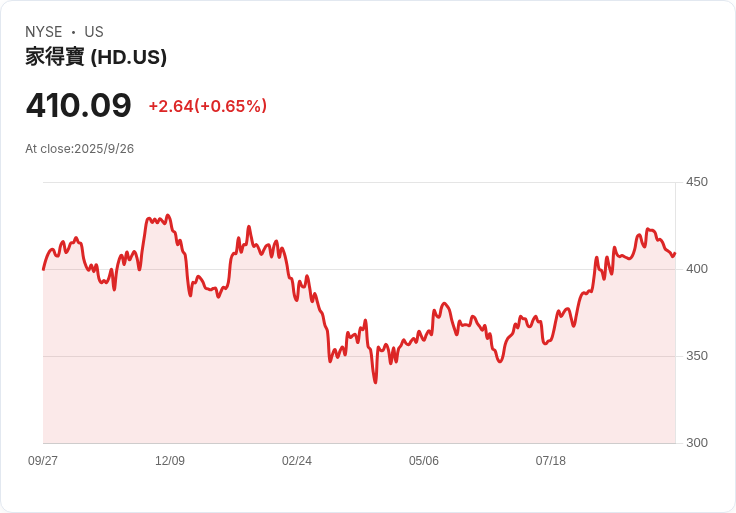The image size is (736, 513).
Task: Click the 300 y-axis label
Action: (x=697, y=443)
